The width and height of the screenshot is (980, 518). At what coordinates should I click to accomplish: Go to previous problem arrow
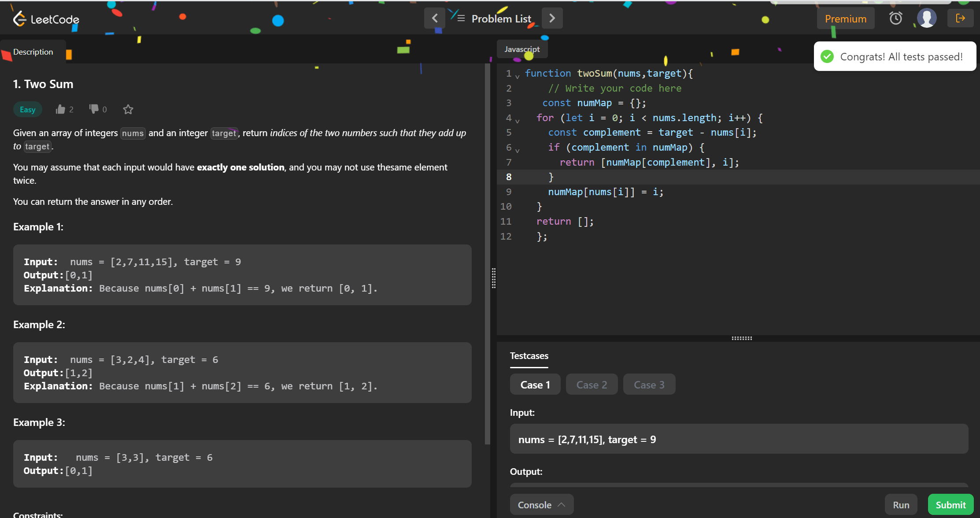[434, 18]
